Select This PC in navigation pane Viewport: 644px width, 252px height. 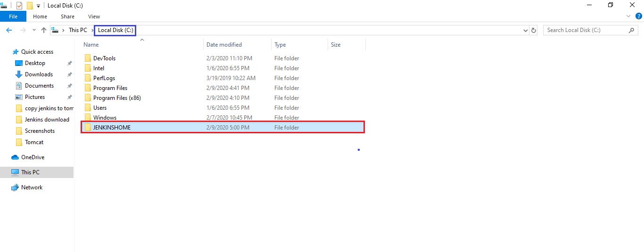click(30, 172)
